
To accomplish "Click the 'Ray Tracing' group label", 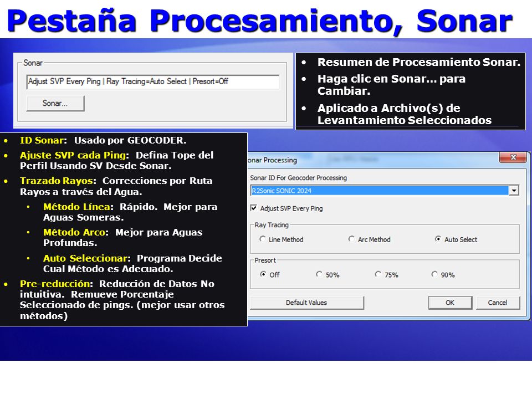I will pos(272,225).
